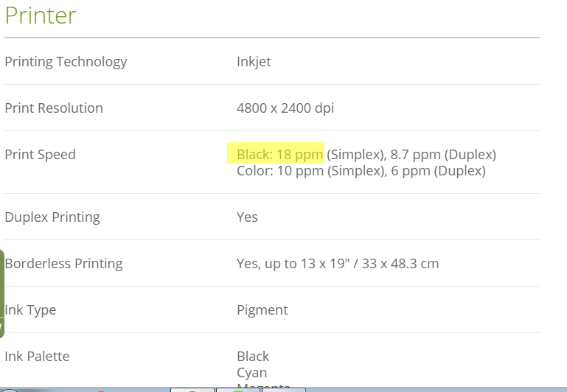Click the Ink Palette label
567x392 pixels.
[38, 357]
